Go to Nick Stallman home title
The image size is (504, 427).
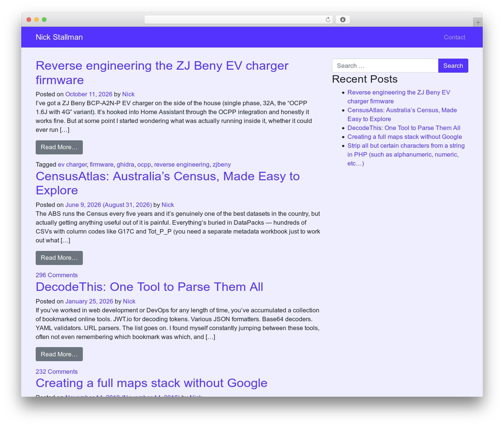point(59,37)
